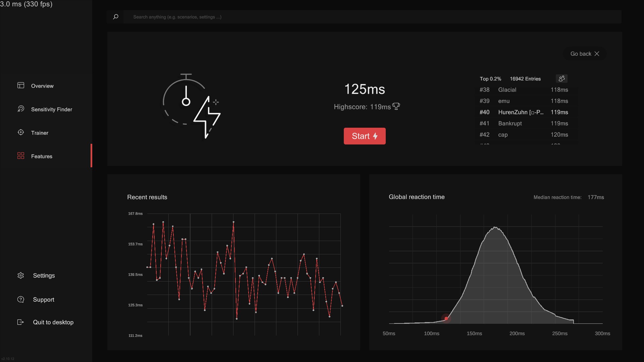Toggle friends leaderboard filter icon
644x362 pixels.
561,78
